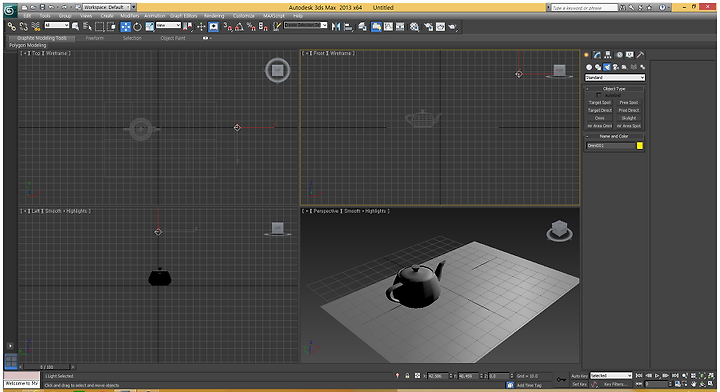The height and width of the screenshot is (392, 720).
Task: Open the MAXScript menu
Action: click(274, 16)
